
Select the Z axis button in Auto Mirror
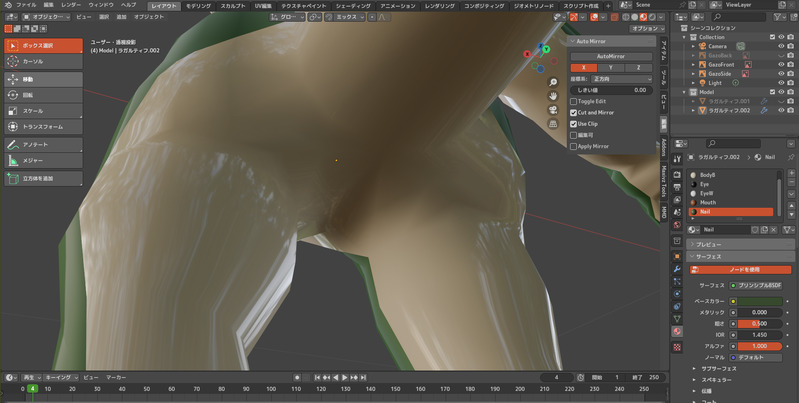pyautogui.click(x=638, y=68)
